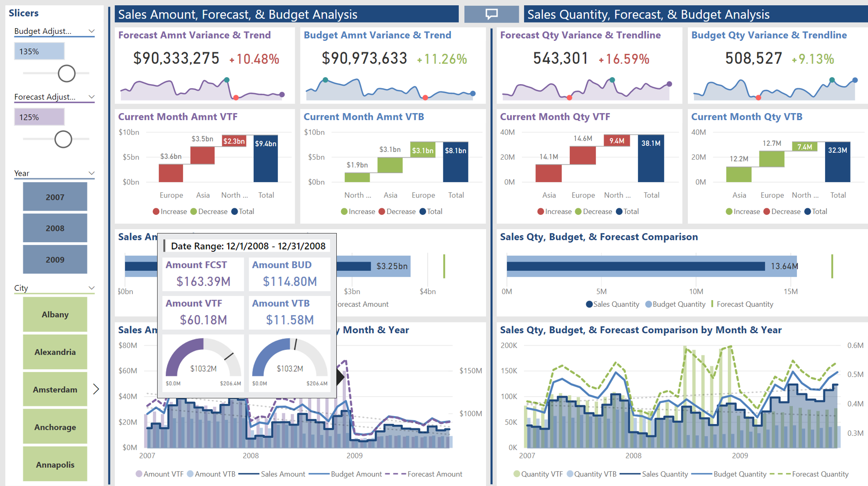
Task: Select the Annapolis city button
Action: (55, 464)
